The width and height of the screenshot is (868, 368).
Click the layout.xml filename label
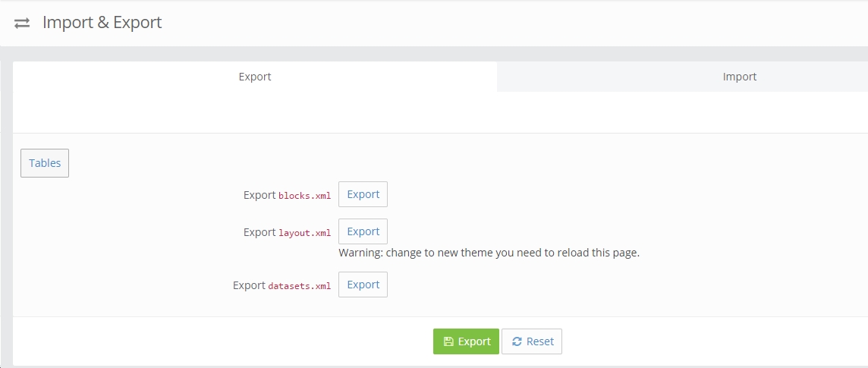[304, 232]
